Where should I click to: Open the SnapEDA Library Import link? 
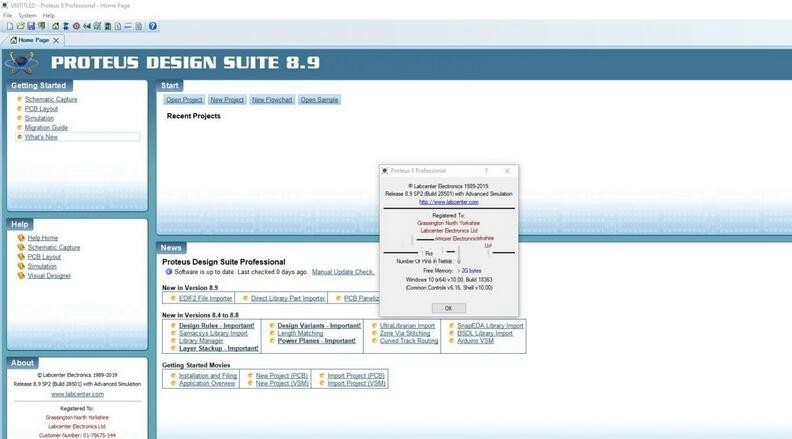coord(490,326)
